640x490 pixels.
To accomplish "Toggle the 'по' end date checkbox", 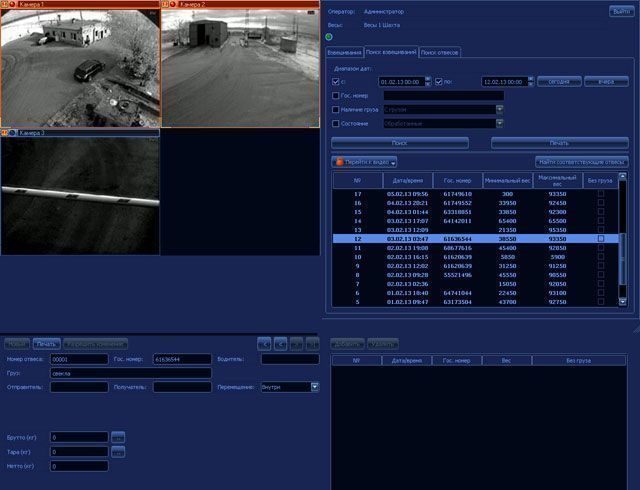I will click(x=438, y=82).
